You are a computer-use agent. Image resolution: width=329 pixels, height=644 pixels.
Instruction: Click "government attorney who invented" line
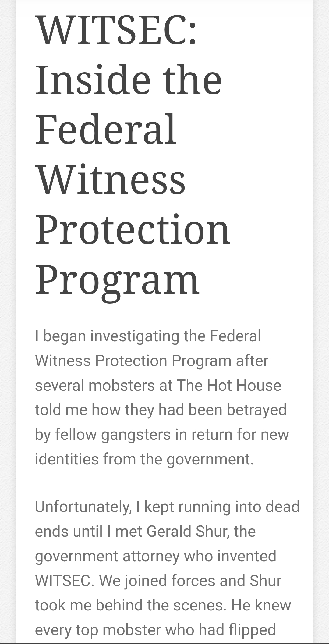pos(156,556)
